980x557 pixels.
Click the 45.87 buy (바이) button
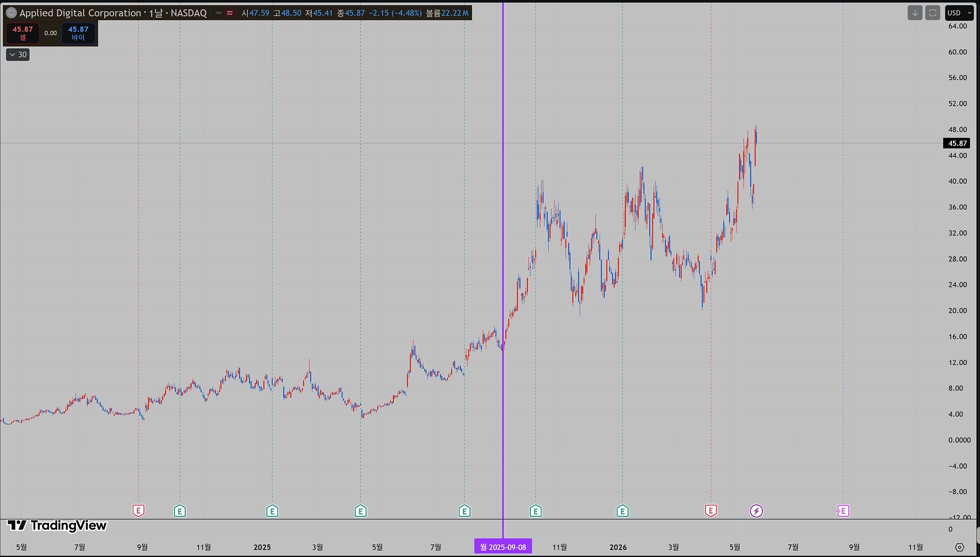[78, 33]
